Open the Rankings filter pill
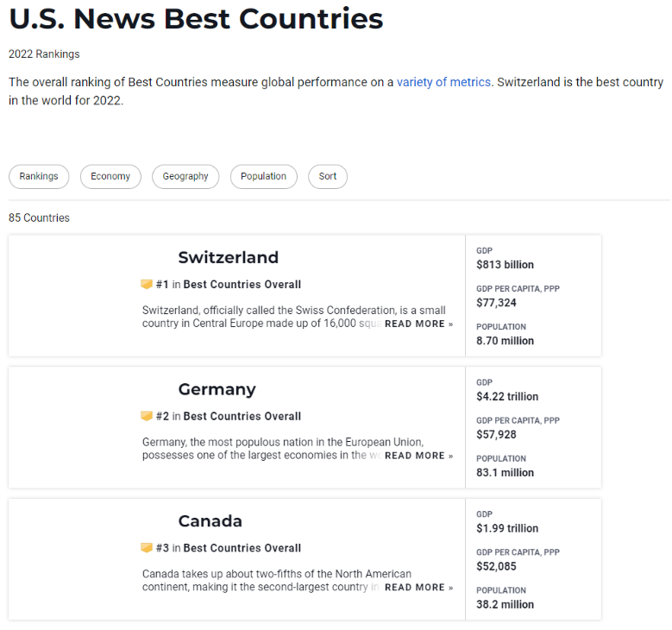Screen dimensions: 672x630 39,176
